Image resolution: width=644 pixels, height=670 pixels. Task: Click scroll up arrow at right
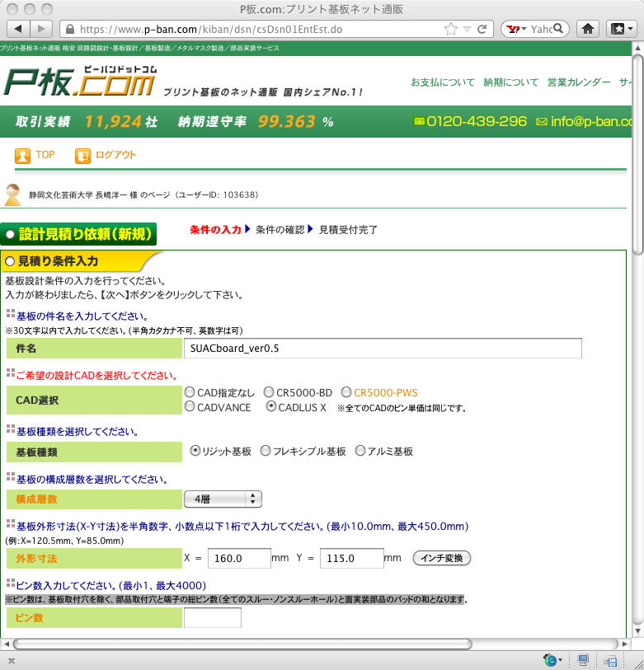(637, 46)
